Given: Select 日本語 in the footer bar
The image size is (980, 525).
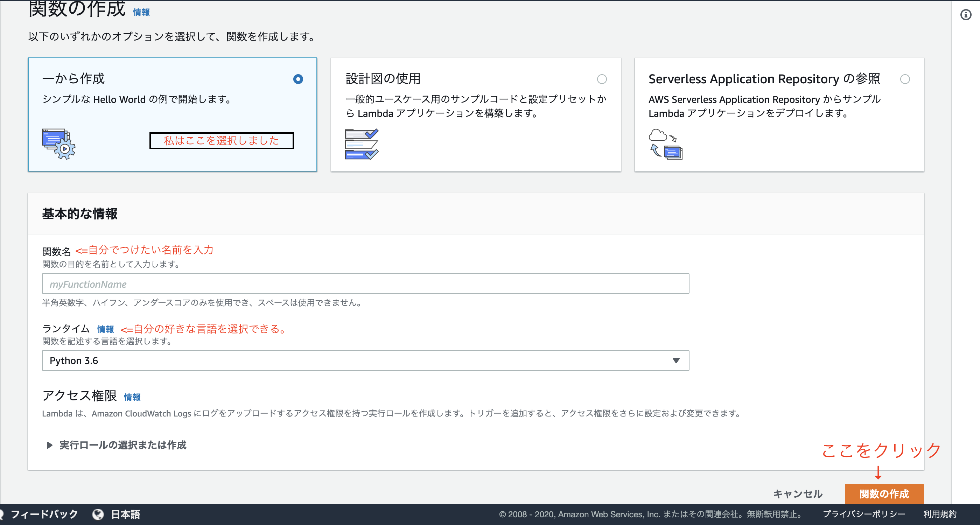Looking at the screenshot, I should (x=126, y=514).
